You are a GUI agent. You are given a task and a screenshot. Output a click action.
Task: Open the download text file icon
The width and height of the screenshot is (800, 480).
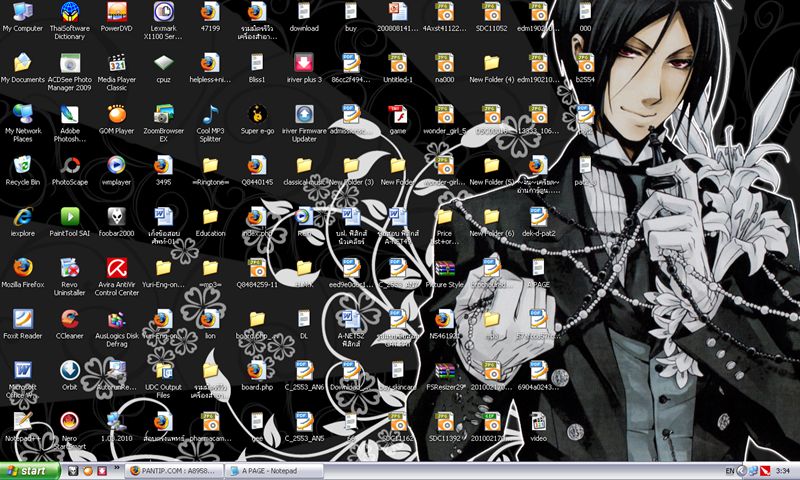[x=304, y=12]
